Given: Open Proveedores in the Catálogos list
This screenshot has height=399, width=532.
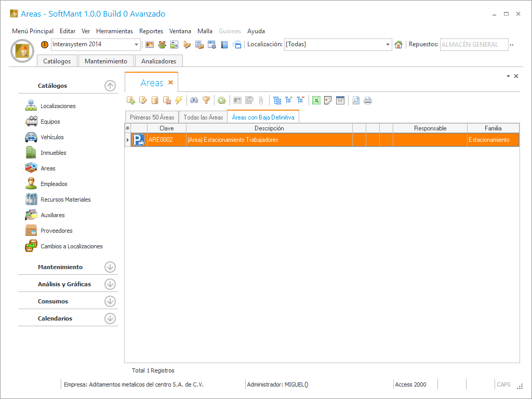Looking at the screenshot, I should pyautogui.click(x=56, y=231).
